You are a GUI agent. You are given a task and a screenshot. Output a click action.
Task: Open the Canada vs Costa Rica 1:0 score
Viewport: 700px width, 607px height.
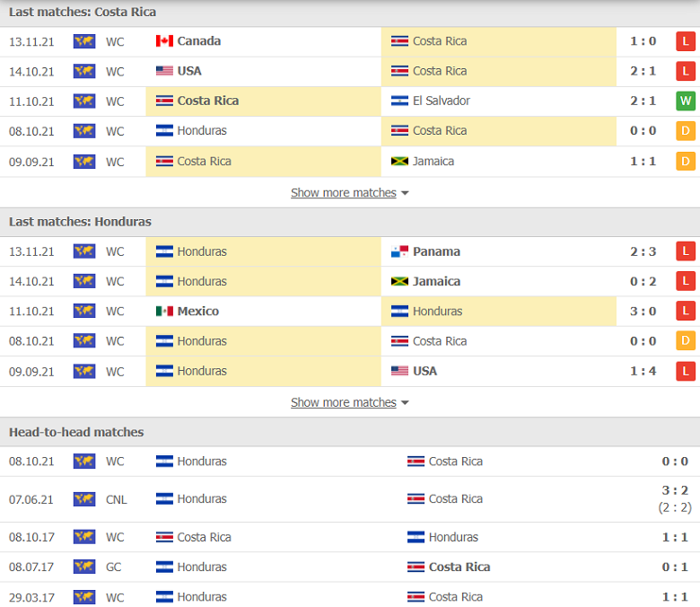coord(643,41)
